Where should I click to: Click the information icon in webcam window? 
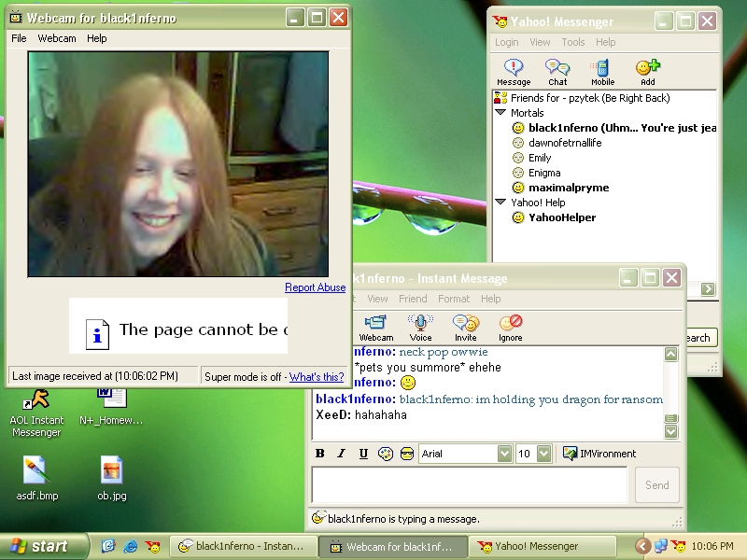click(97, 334)
